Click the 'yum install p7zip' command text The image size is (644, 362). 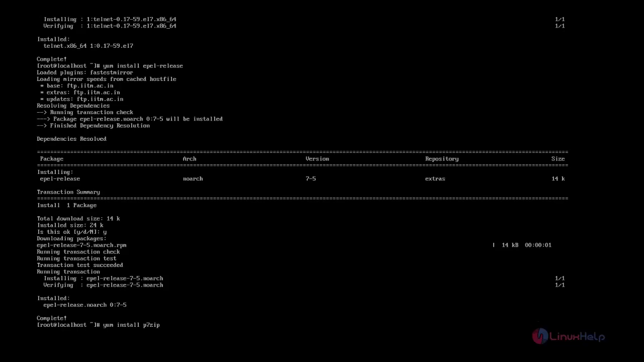(x=131, y=325)
